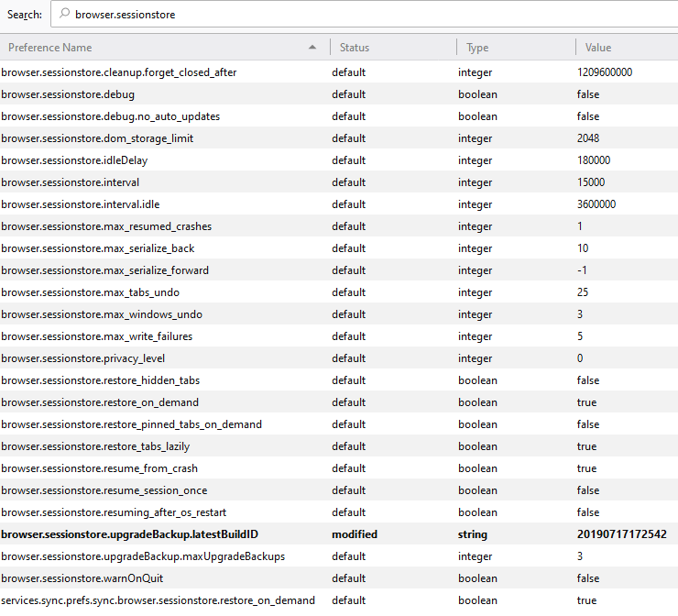Click the search magnifier icon
Image resolution: width=678 pixels, height=616 pixels.
coord(64,14)
